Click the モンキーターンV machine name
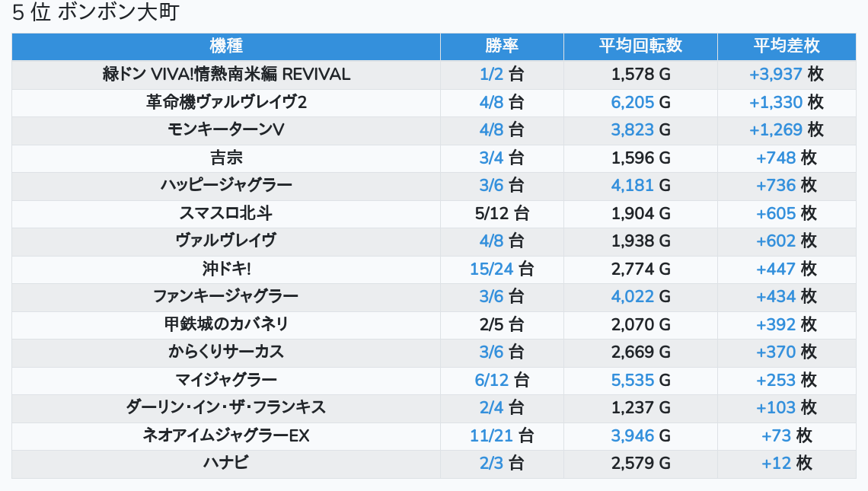 pyautogui.click(x=226, y=129)
